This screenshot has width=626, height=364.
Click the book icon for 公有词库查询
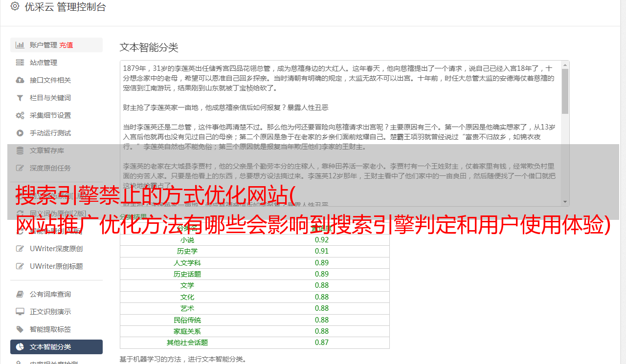(20, 294)
